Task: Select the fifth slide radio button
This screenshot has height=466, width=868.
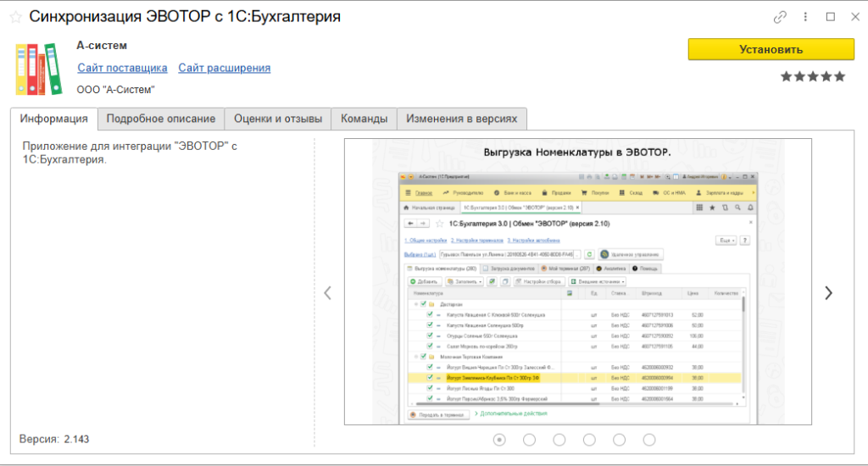Action: [619, 440]
